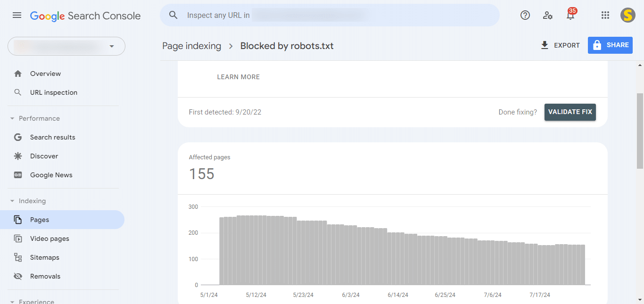644x304 pixels.
Task: Click the 5/12/24 chart date label
Action: [x=256, y=295]
